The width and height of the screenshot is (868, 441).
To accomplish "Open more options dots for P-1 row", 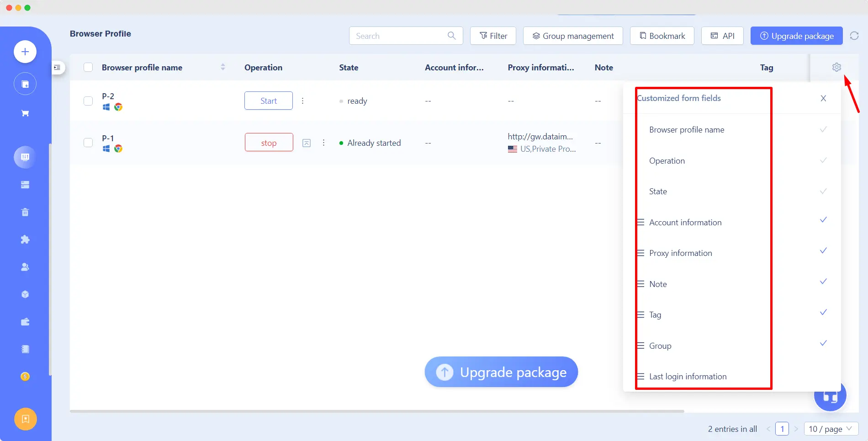I will pos(323,143).
